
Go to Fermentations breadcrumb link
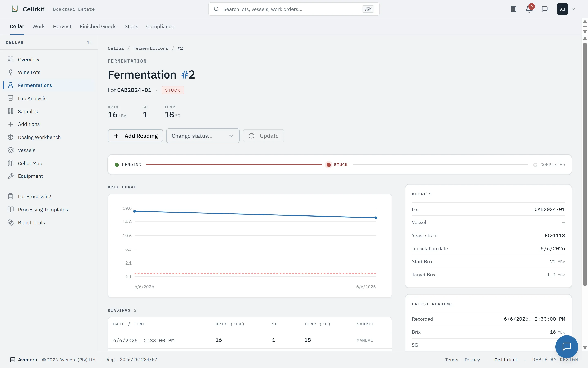(x=150, y=48)
